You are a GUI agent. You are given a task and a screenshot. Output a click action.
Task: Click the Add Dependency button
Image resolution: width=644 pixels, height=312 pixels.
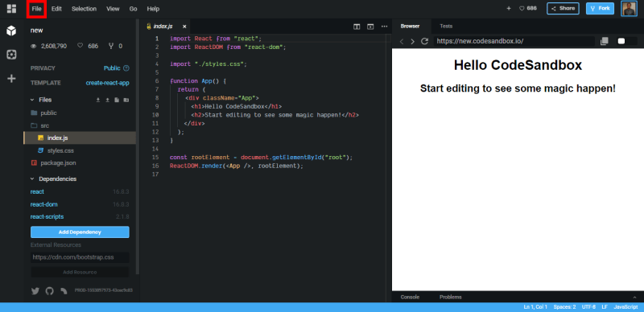point(80,232)
